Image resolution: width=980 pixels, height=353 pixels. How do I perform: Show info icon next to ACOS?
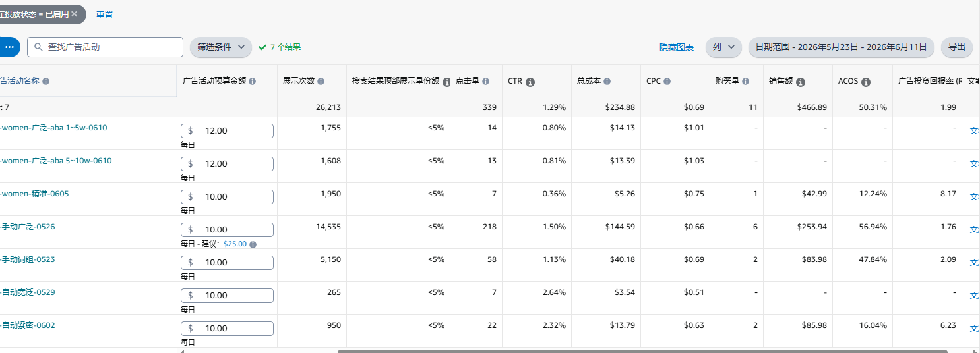pos(866,82)
